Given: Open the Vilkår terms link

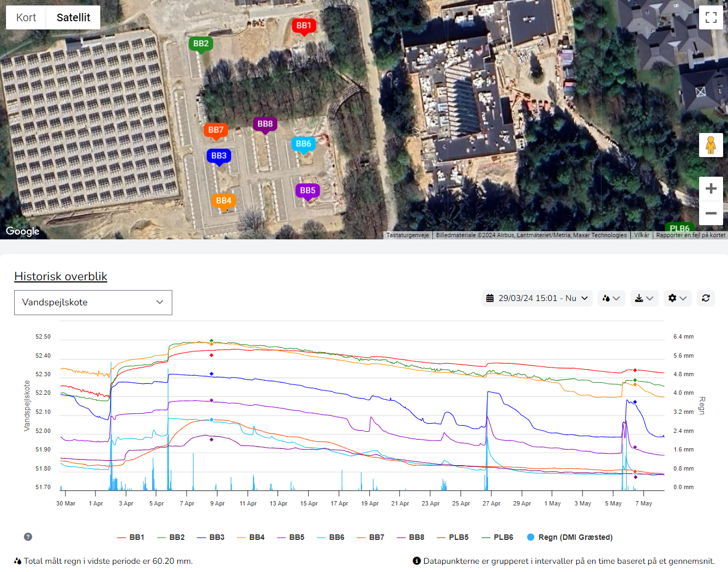Looking at the screenshot, I should [642, 236].
